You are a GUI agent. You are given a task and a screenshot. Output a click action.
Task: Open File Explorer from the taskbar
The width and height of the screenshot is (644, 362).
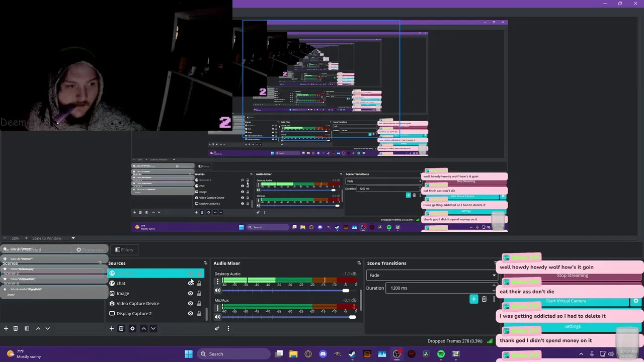click(x=293, y=354)
